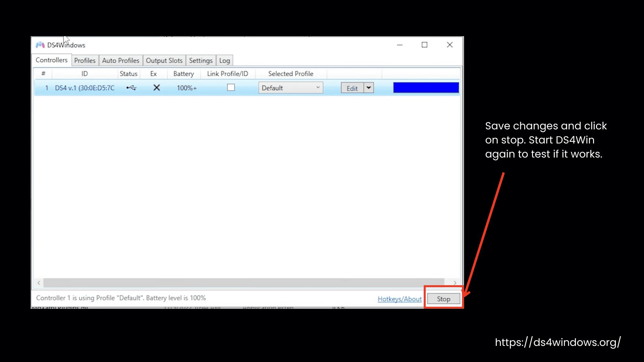Open the Profiles tab
644x362 pixels.
click(x=85, y=61)
